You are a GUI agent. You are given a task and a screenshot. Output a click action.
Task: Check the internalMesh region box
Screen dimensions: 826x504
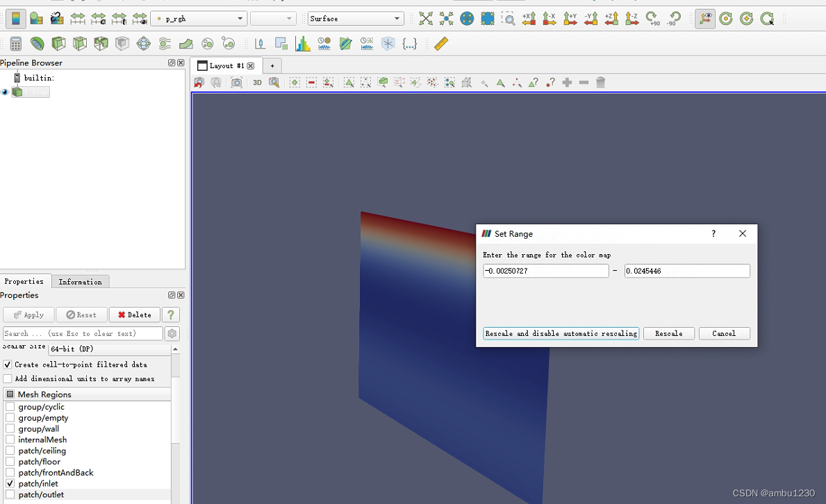pyautogui.click(x=10, y=439)
